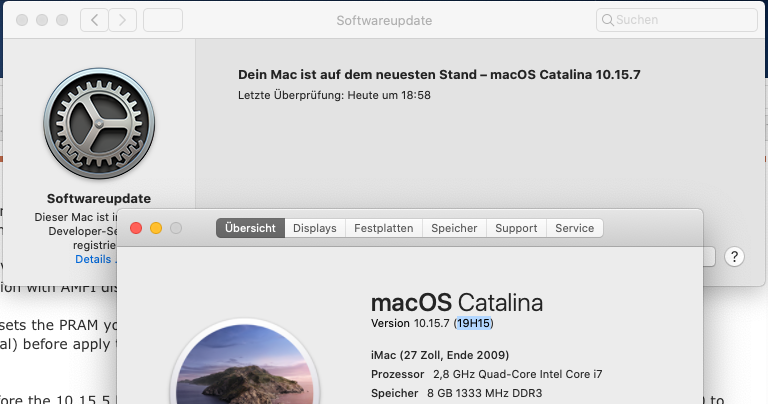Click the 2,8 GHz Quad-Core Intel Core i7 value

pyautogui.click(x=518, y=374)
